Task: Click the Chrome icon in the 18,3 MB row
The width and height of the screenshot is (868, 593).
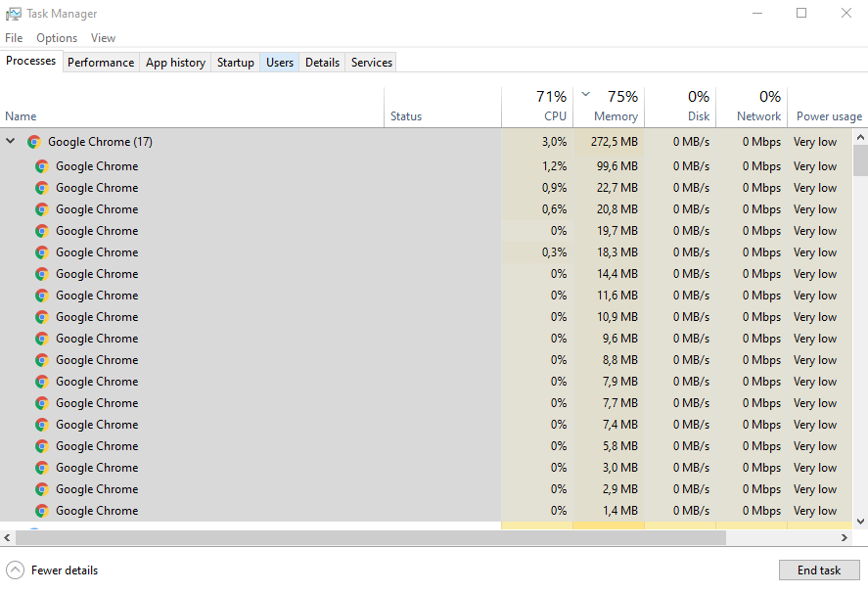Action: [42, 252]
